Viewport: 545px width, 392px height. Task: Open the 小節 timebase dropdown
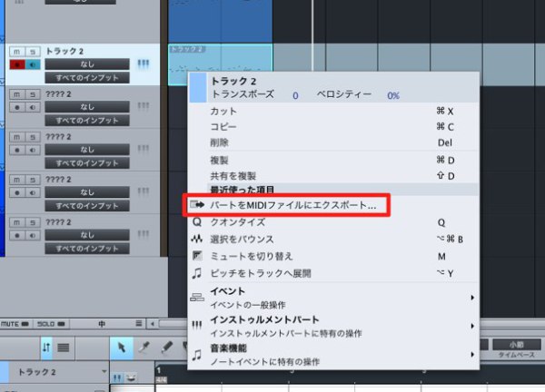[517, 345]
